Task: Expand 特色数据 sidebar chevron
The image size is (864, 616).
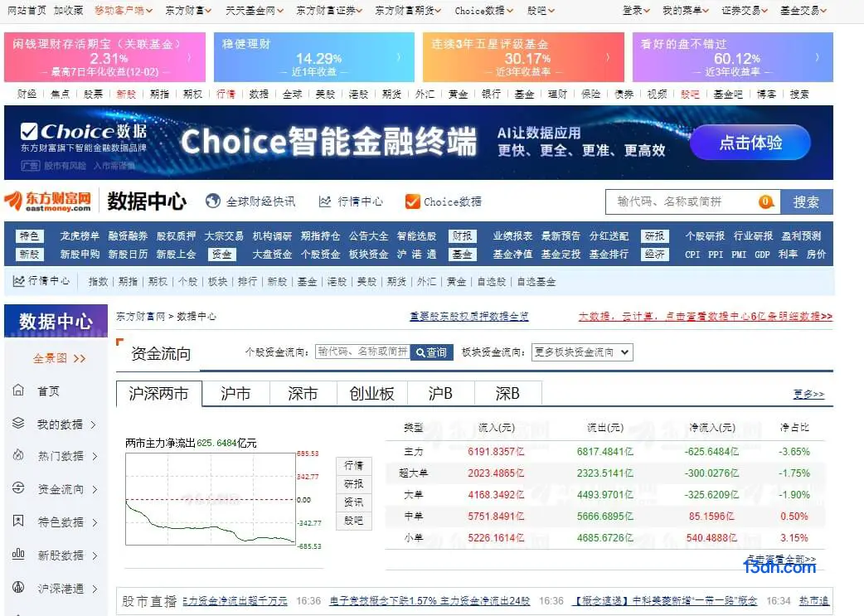Action: [x=95, y=522]
